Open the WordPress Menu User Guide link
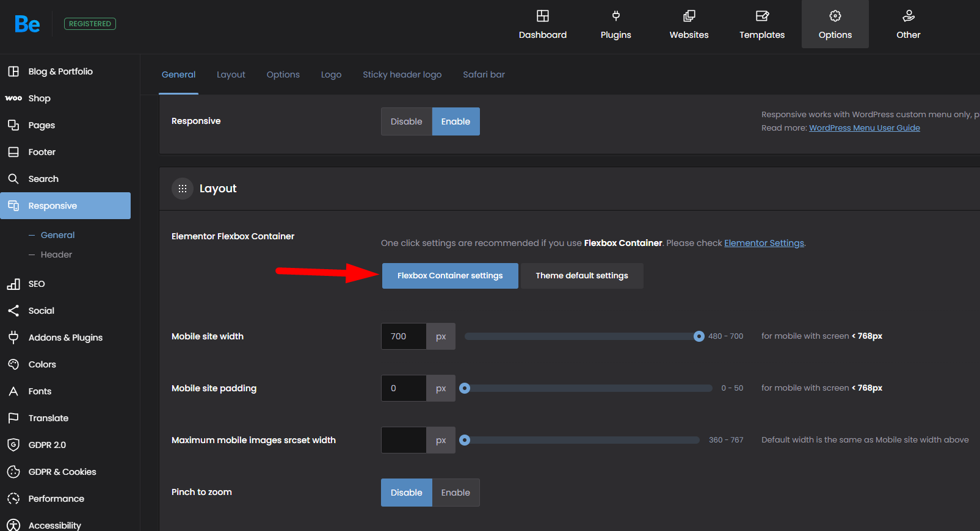This screenshot has width=980, height=531. point(865,128)
